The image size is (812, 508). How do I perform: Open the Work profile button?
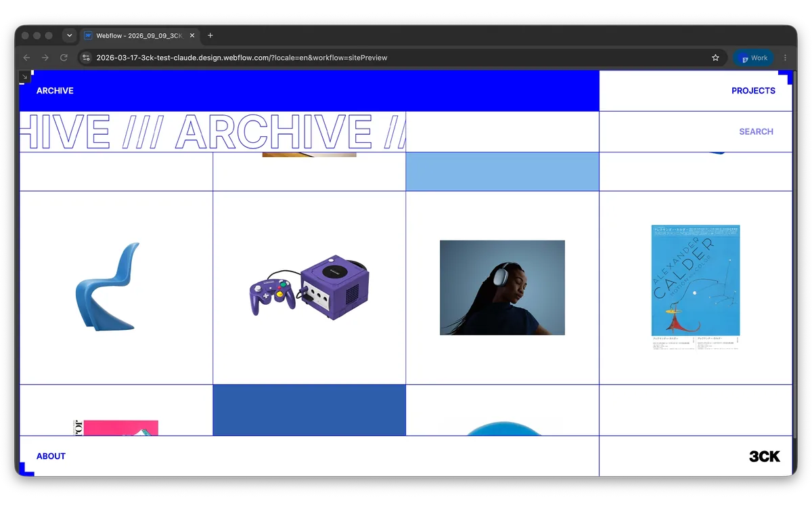click(753, 58)
